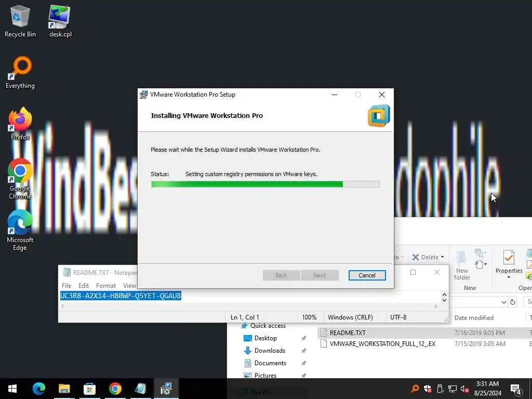Click the muted volume tray icon
The image size is (532, 399).
tap(465, 389)
